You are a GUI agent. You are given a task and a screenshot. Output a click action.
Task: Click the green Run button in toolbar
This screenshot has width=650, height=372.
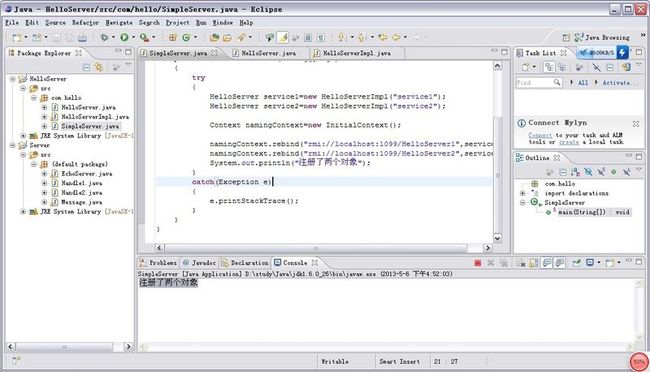(x=124, y=37)
